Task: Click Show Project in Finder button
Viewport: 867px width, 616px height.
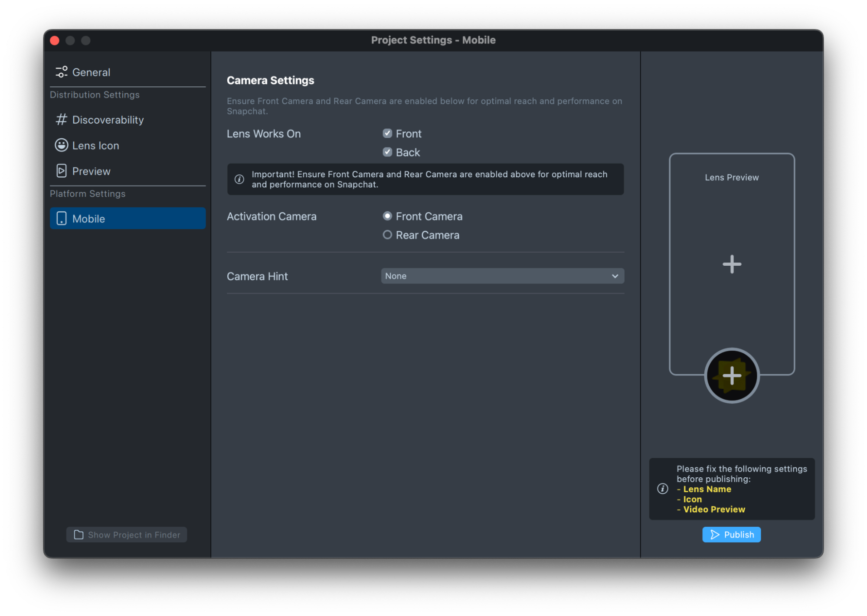Action: click(127, 535)
